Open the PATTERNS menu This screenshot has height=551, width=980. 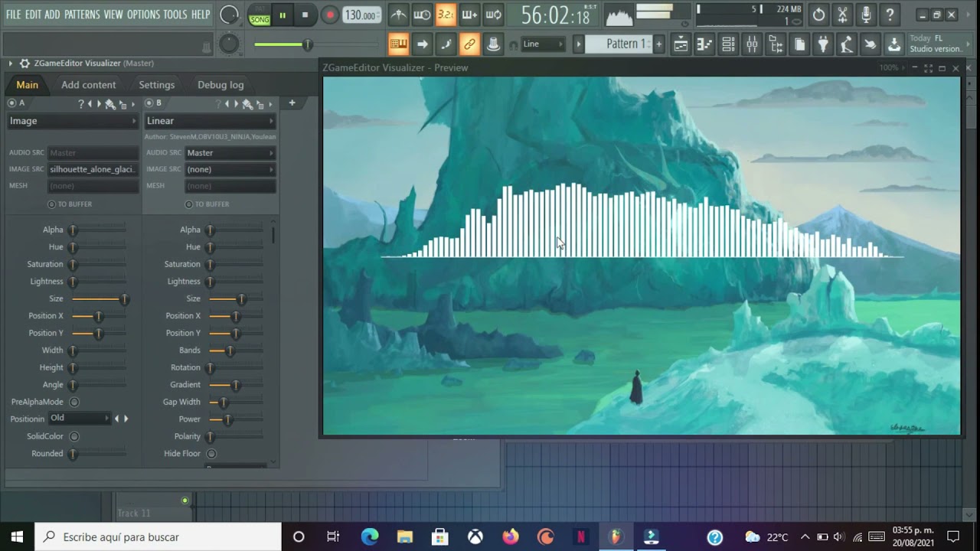pyautogui.click(x=82, y=15)
